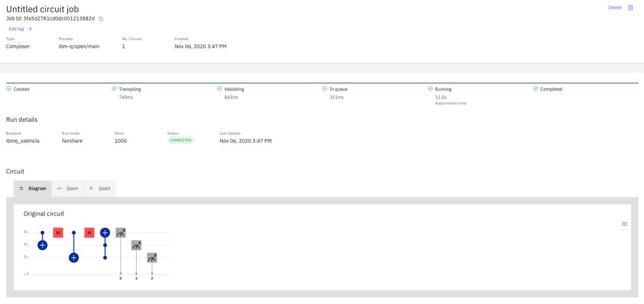The width and height of the screenshot is (644, 304).
Task: Click the Running step checkmark icon
Action: pyautogui.click(x=430, y=89)
